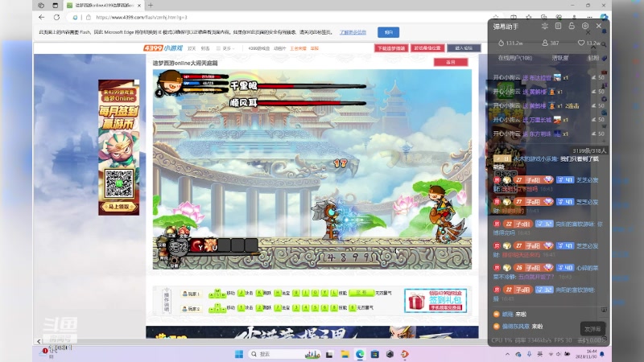
Task: Open 弹幕助手 settings gear icon
Action: coord(585,26)
